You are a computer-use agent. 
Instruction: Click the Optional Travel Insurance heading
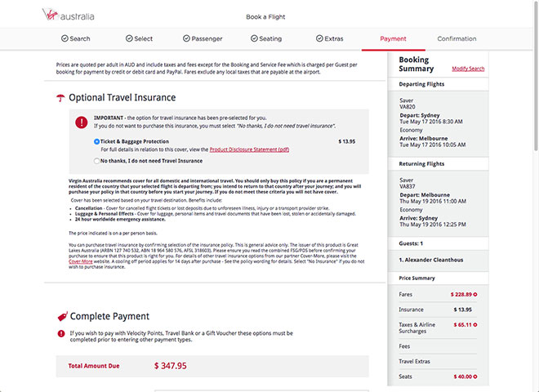(122, 98)
